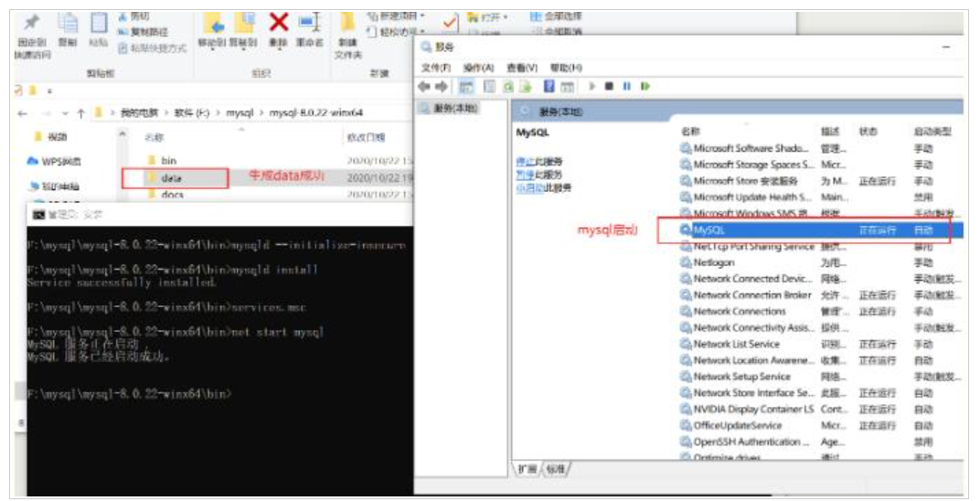Click Services toolbar Back arrow

[424, 86]
